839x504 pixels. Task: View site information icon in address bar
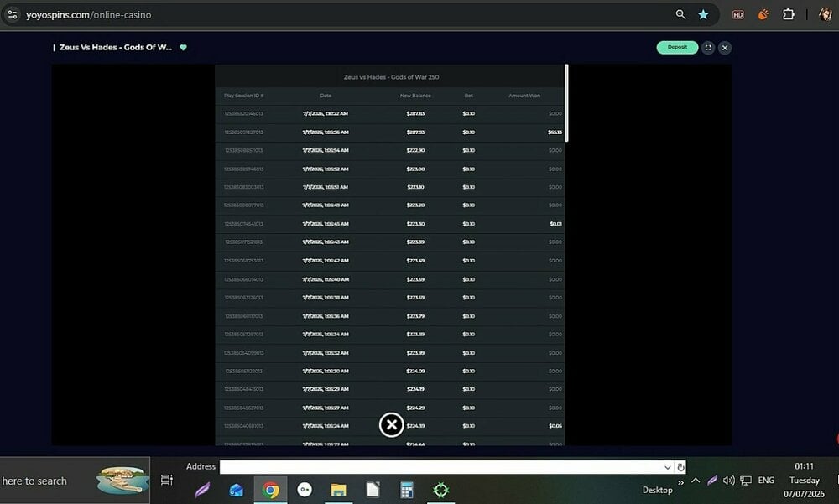coord(13,15)
